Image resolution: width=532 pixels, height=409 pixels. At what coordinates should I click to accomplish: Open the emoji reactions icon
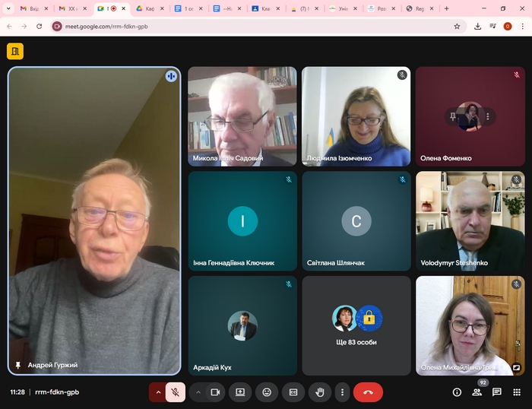pyautogui.click(x=267, y=392)
